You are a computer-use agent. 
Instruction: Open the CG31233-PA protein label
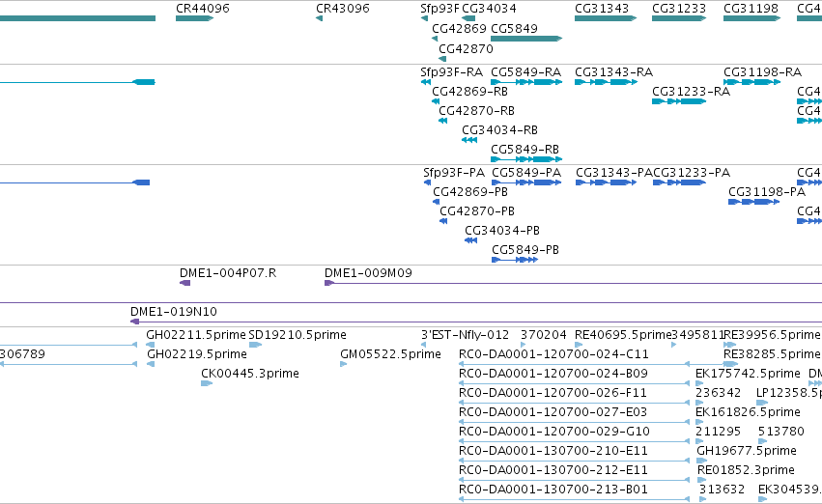[692, 173]
